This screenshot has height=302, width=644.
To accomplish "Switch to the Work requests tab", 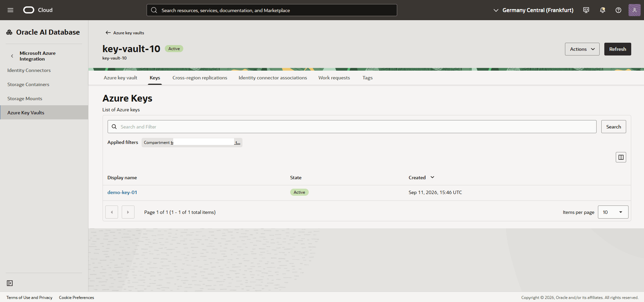I will (334, 78).
